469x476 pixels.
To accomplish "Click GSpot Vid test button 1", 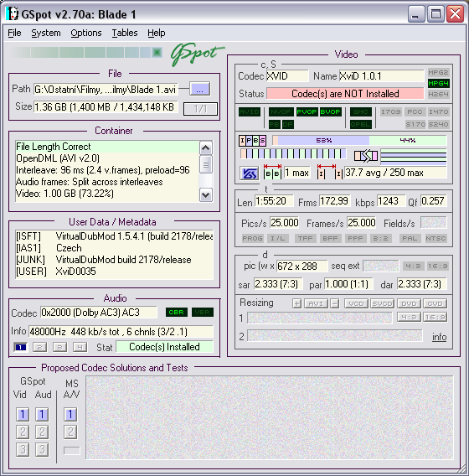I will click(23, 414).
